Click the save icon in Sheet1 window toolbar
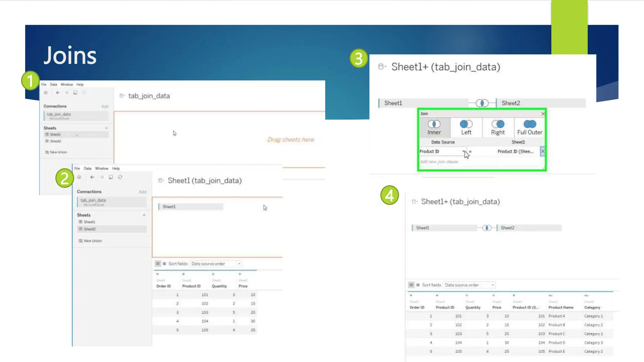This screenshot has height=362, width=644. tap(111, 177)
